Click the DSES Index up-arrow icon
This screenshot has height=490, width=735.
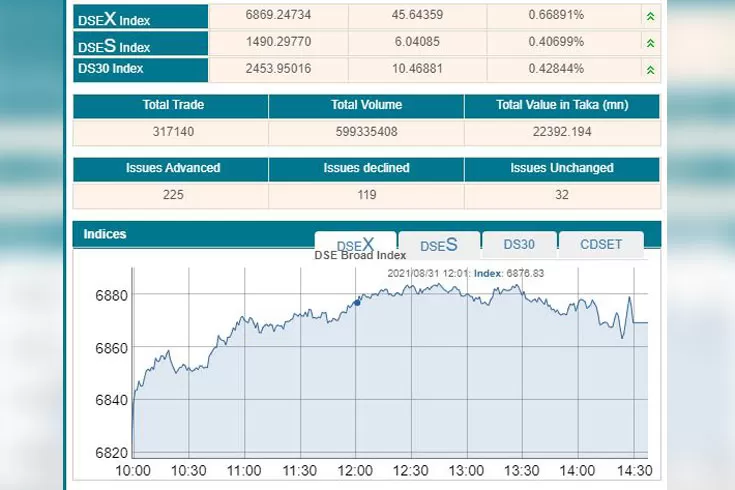(x=650, y=43)
